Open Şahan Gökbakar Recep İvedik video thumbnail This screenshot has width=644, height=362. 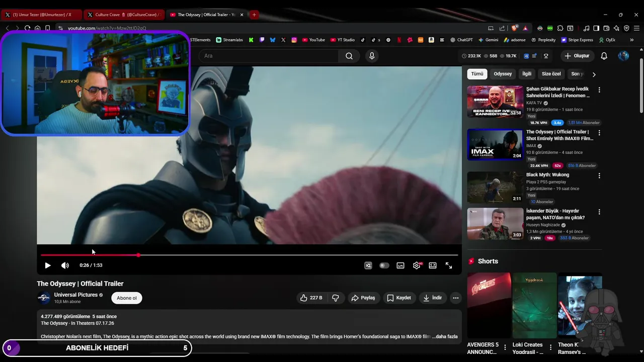495,102
